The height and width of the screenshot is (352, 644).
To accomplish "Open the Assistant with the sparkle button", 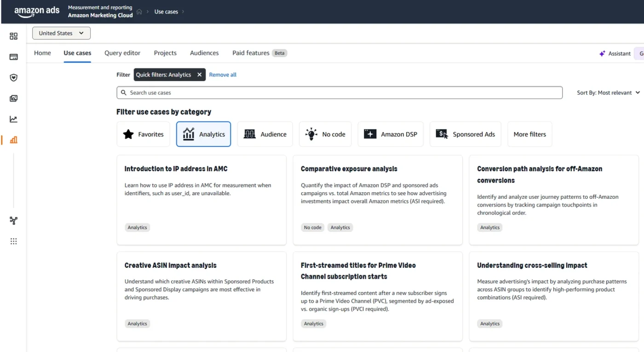I will click(615, 53).
